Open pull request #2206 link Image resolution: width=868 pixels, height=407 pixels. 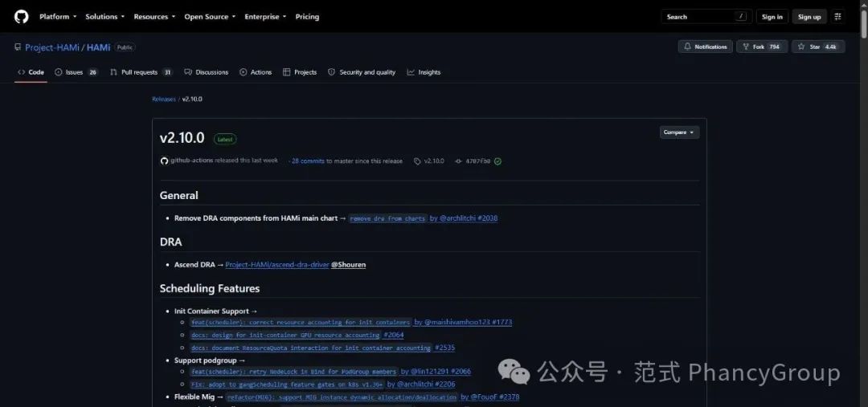coord(445,384)
